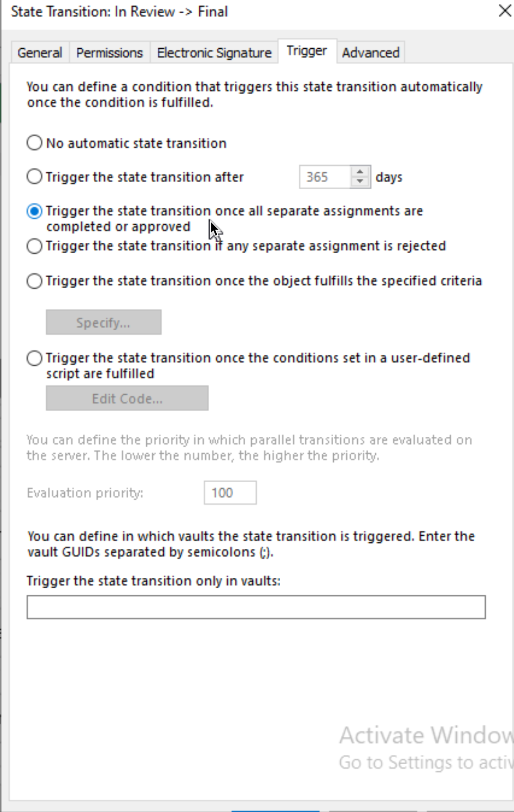Open the General tab
The height and width of the screenshot is (812, 514).
click(40, 53)
